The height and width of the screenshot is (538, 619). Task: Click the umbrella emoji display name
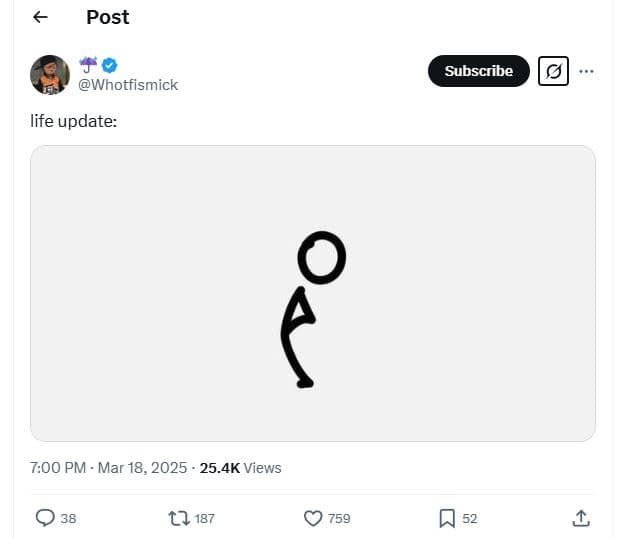point(88,65)
